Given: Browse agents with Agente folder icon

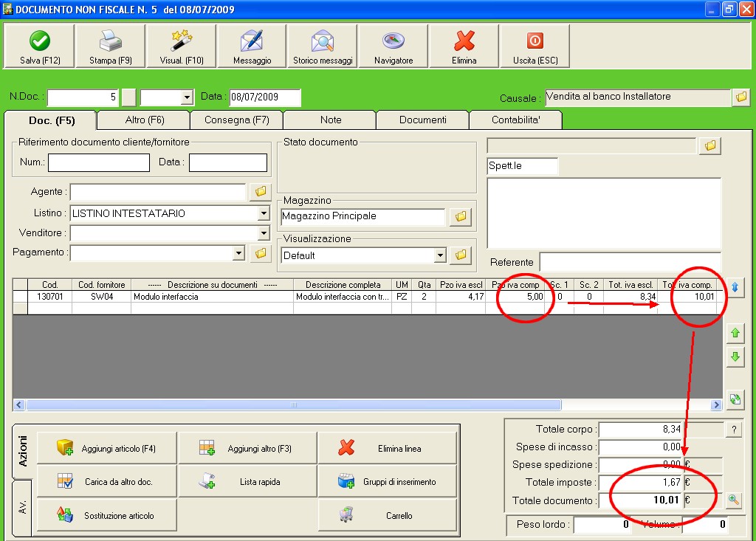Looking at the screenshot, I should click(261, 192).
